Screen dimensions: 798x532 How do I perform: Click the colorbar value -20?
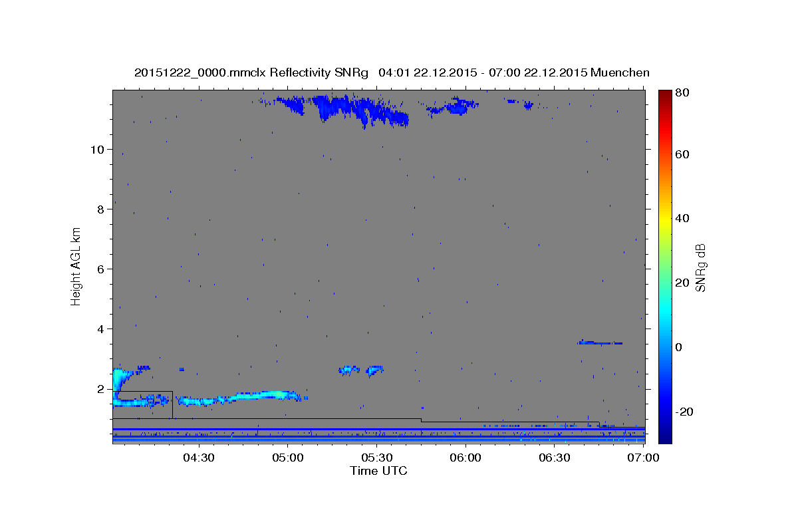tap(684, 412)
